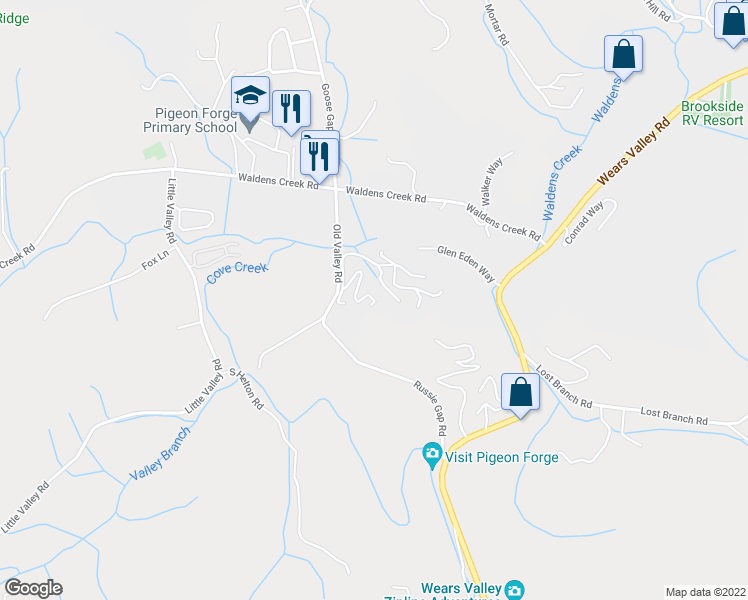Click the small green park area
The image size is (748, 600).
pos(155,151)
